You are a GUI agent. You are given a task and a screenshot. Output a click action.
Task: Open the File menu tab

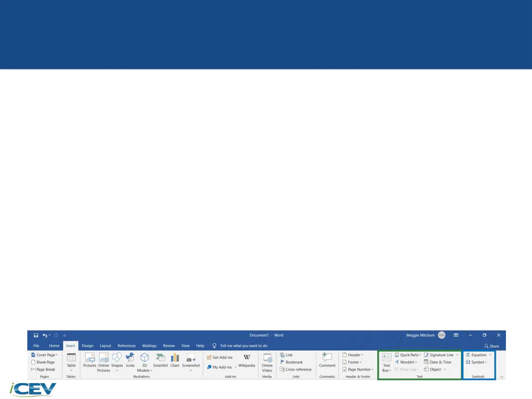(36, 346)
